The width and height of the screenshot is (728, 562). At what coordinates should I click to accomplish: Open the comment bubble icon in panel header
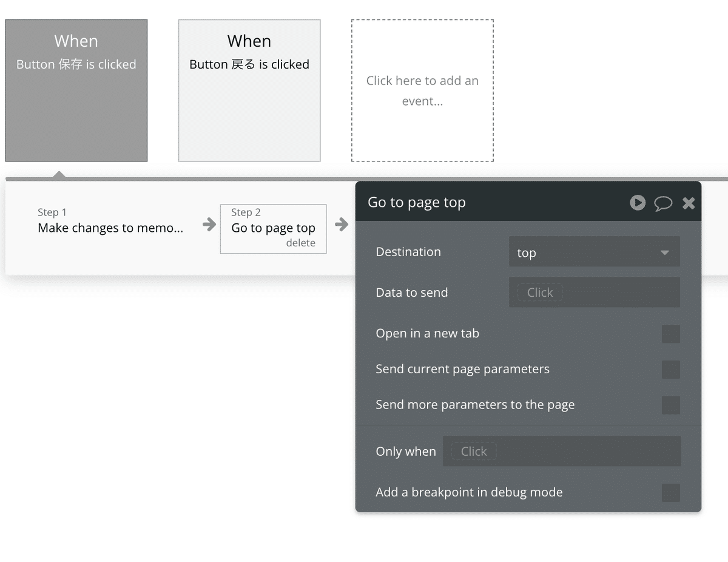tap(663, 203)
